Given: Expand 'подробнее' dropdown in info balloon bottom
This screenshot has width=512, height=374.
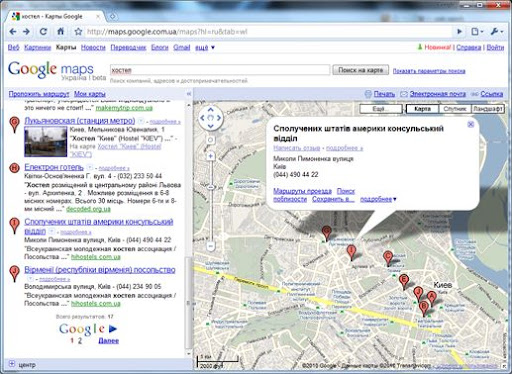Looking at the screenshot, I should click(x=378, y=199).
